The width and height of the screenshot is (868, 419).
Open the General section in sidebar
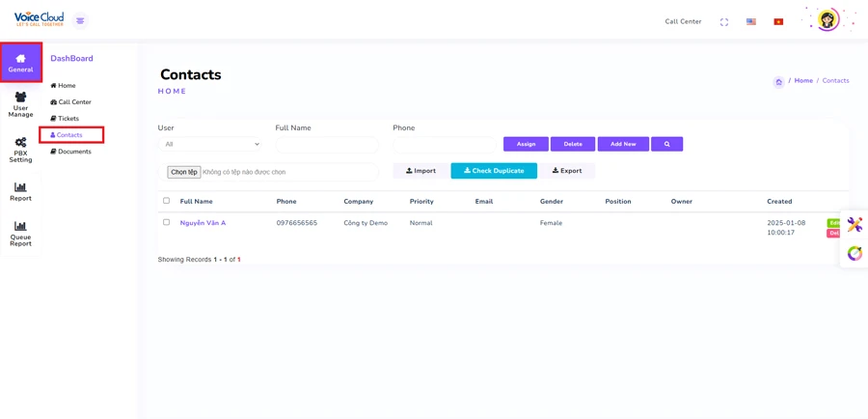(20, 63)
